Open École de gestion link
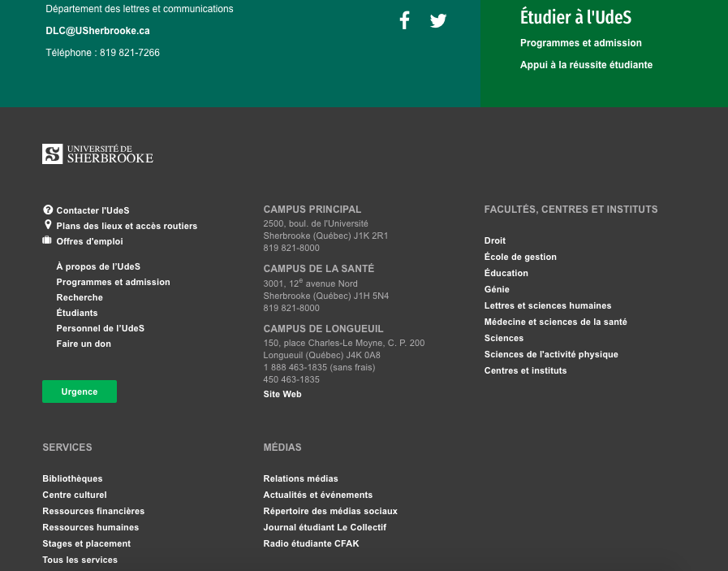Screen dimensions: 728x571 (520, 257)
